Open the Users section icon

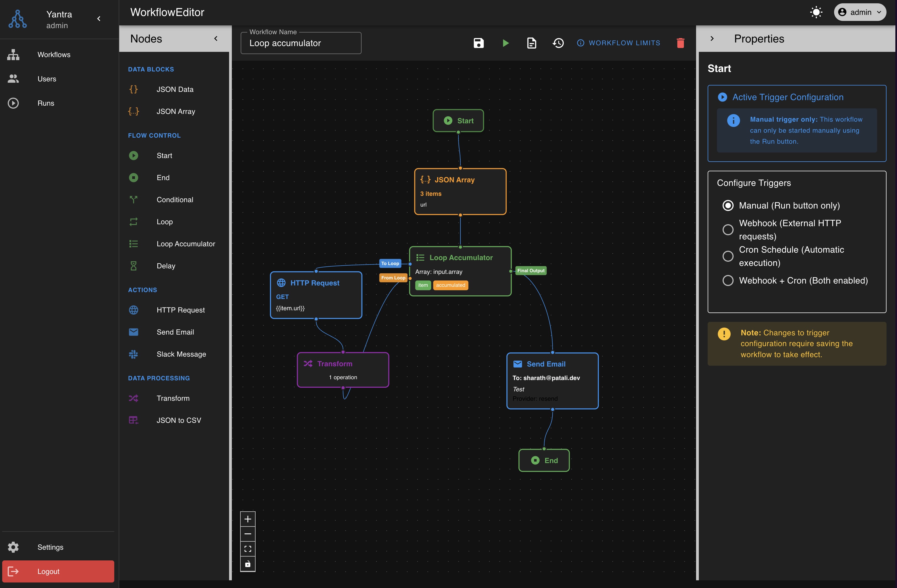pos(13,78)
